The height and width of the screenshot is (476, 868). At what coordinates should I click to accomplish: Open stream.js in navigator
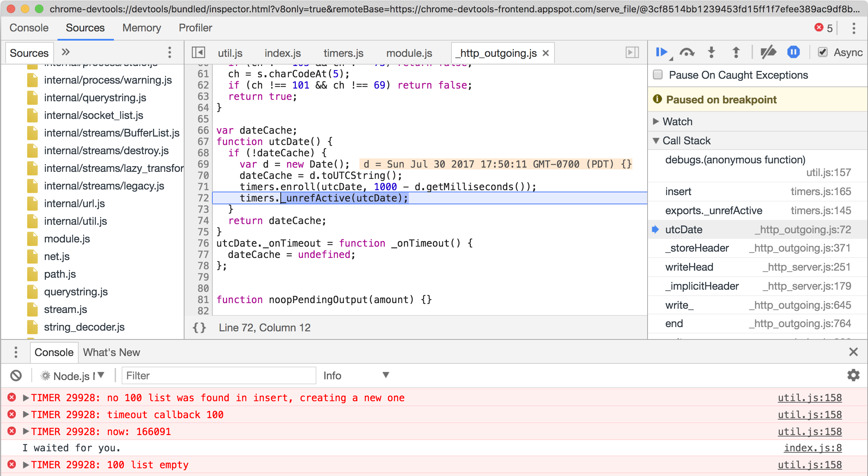coord(65,309)
